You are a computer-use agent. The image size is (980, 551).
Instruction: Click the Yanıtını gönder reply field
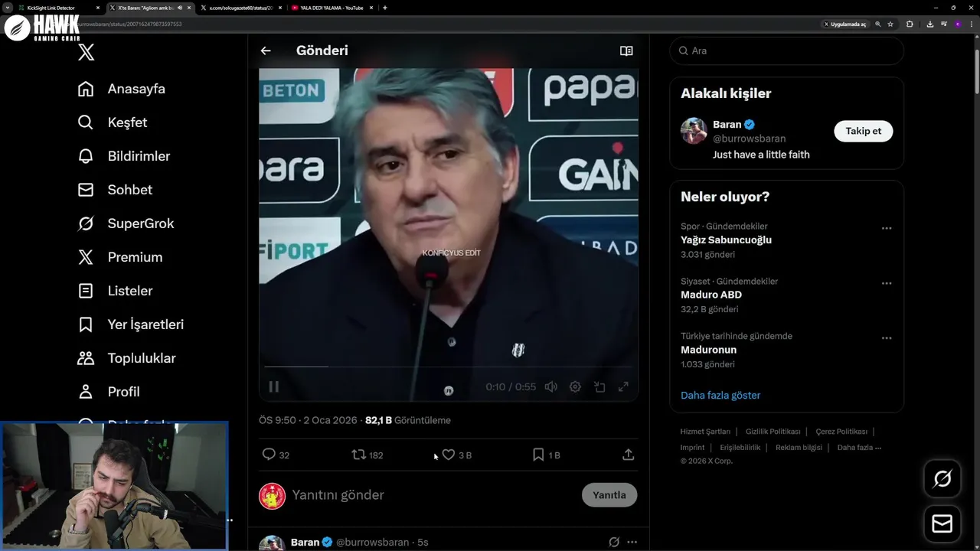pos(433,495)
